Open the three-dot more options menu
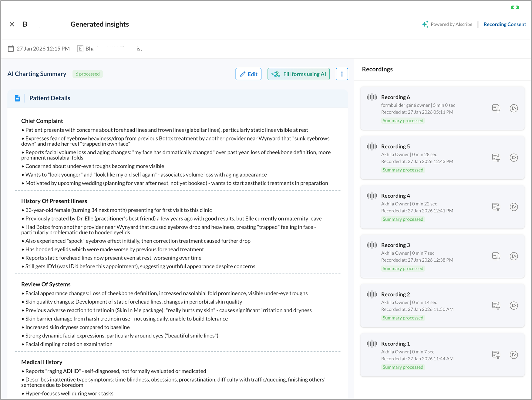 (x=342, y=74)
